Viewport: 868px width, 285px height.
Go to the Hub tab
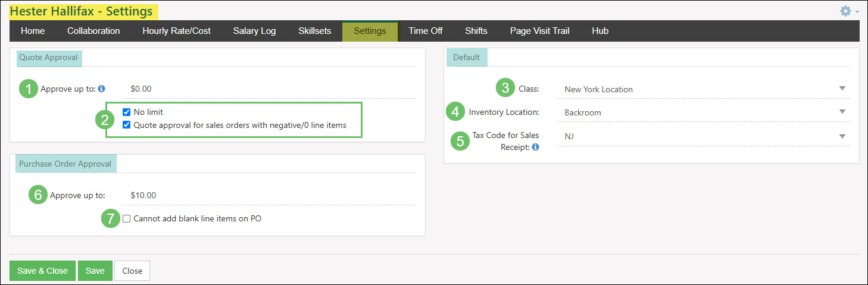coord(600,31)
